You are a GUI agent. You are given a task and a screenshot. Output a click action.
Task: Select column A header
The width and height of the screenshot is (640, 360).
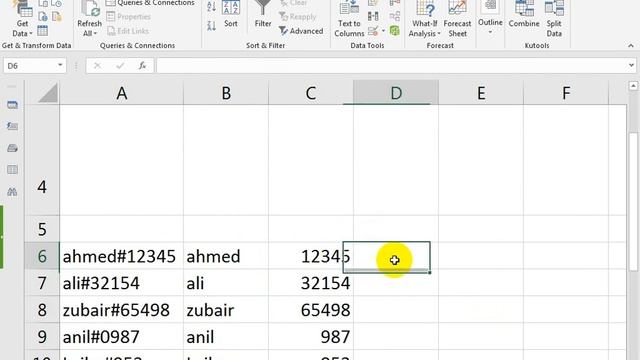coord(122,93)
